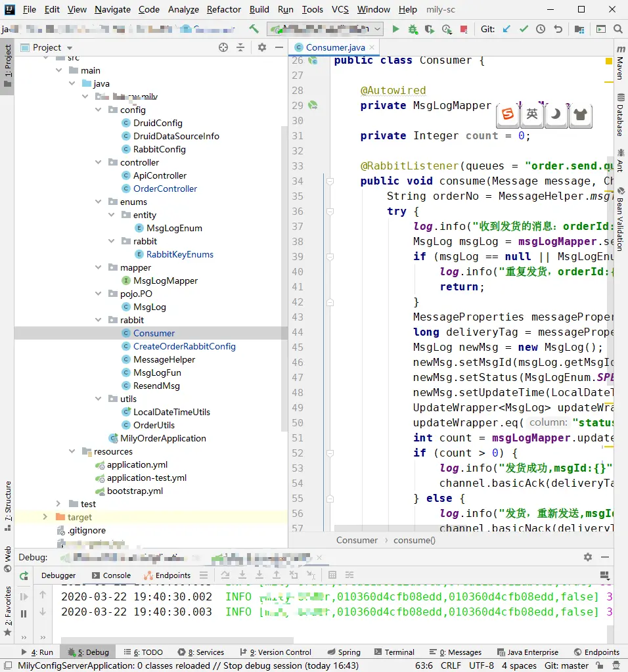Click the Build project hammer icon

tap(254, 29)
